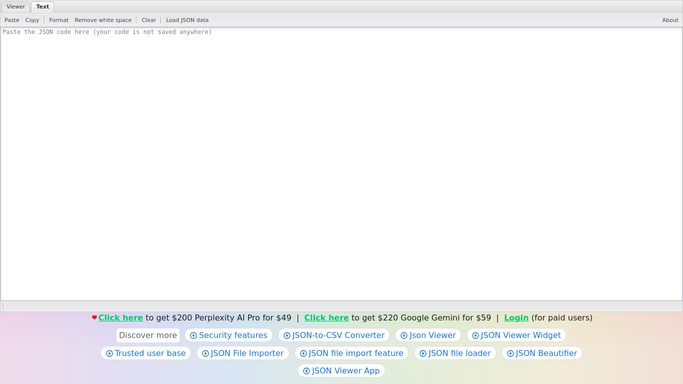Open the Trusted user base link
The width and height of the screenshot is (683, 384).
[146, 353]
